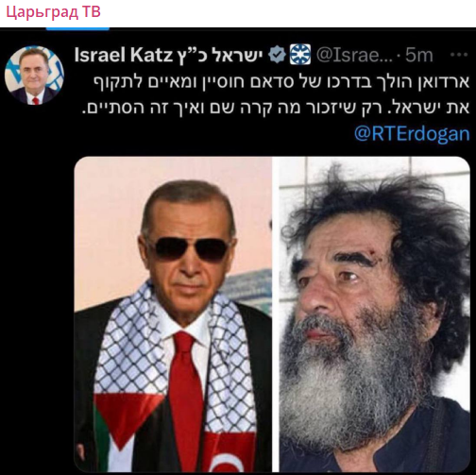Viewport: 476px width, 475px height.
Task: Click the last Hebrew line above the mention
Action: click(x=276, y=108)
